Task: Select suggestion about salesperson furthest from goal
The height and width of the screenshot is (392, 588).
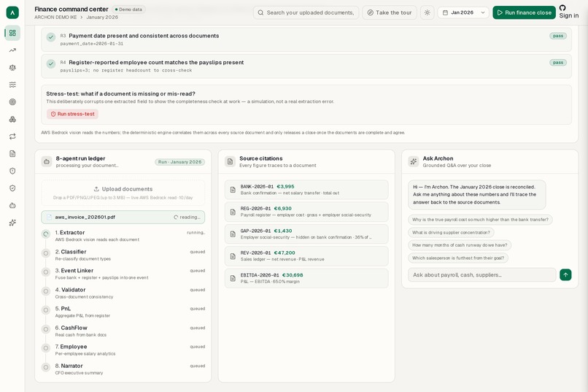Action: (458, 258)
